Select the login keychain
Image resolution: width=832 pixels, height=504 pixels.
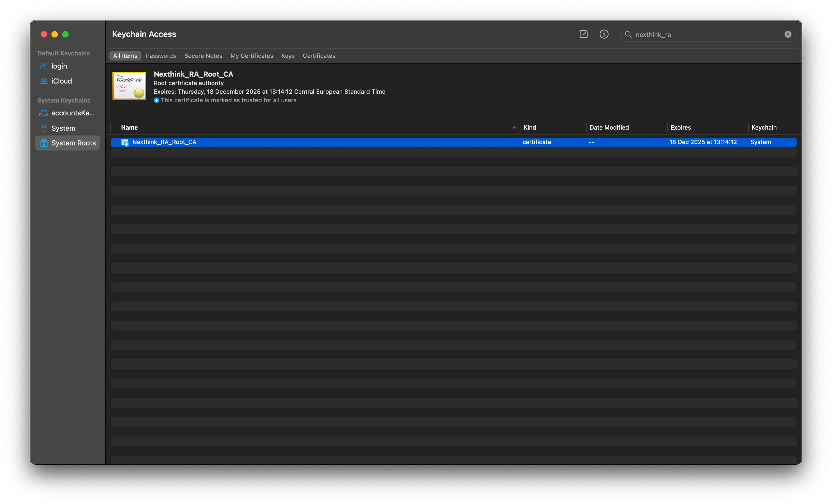[59, 66]
